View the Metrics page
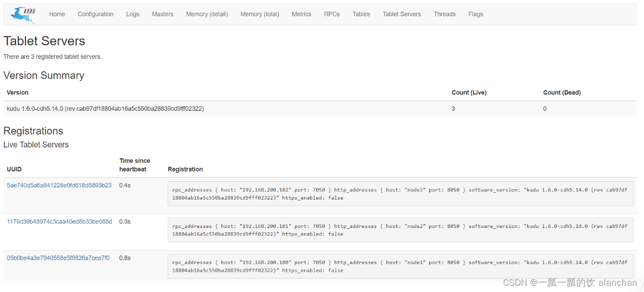 301,14
